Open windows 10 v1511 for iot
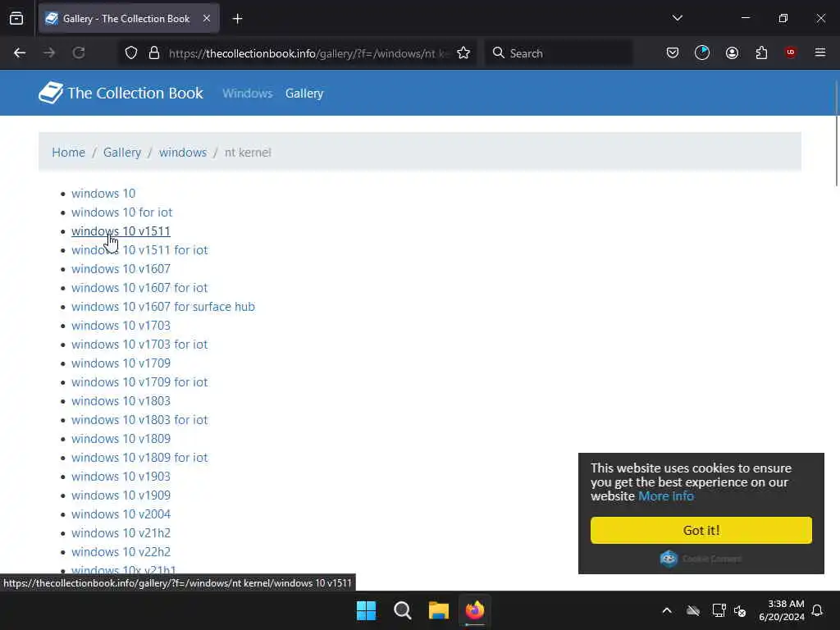Image resolution: width=840 pixels, height=630 pixels. point(139,250)
